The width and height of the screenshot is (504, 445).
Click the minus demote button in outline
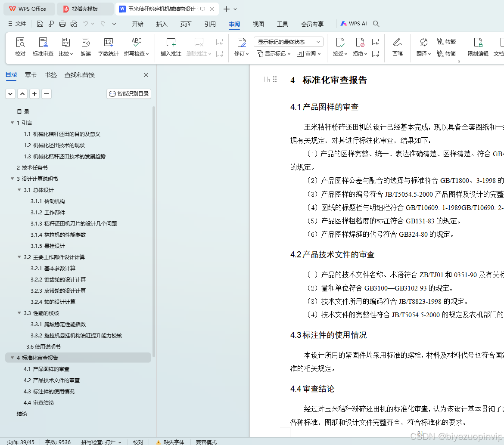click(47, 94)
